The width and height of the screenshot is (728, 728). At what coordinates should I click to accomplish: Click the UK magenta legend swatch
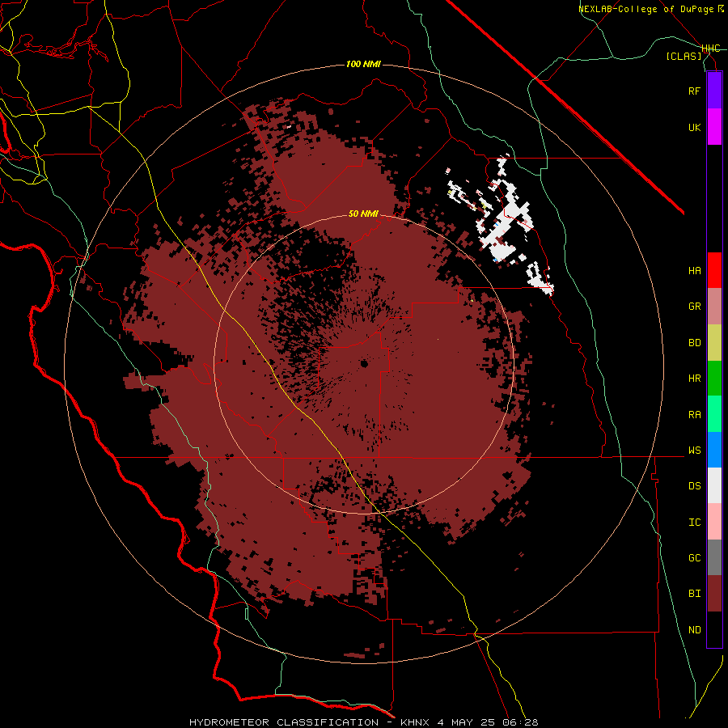tap(714, 127)
